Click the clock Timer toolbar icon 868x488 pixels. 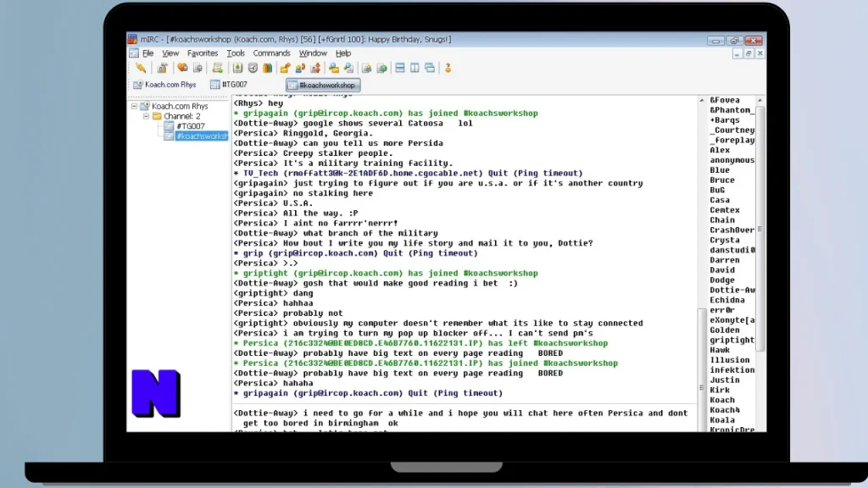253,68
